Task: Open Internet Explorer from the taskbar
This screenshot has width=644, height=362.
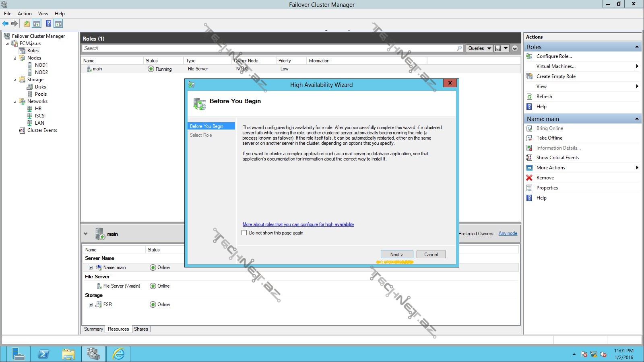Action: click(118, 354)
